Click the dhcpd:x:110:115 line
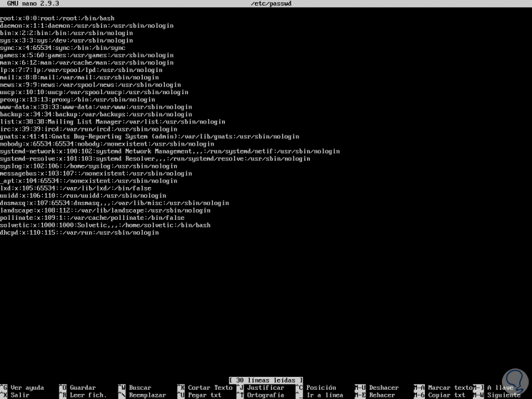This screenshot has width=532, height=399. click(79, 233)
